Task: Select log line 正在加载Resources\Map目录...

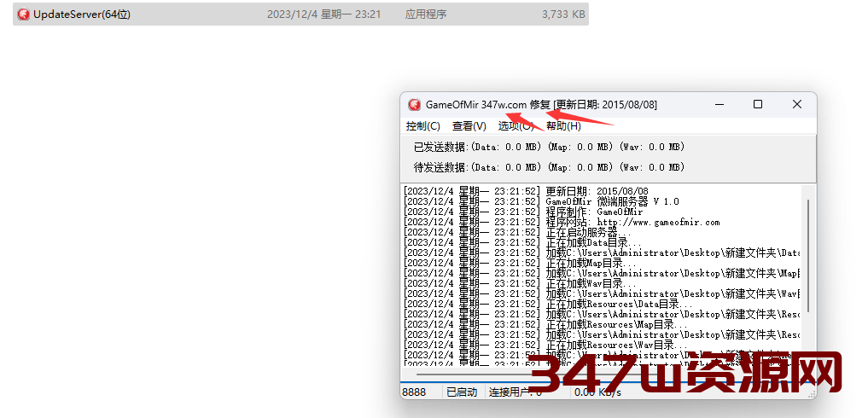Action: (546, 324)
